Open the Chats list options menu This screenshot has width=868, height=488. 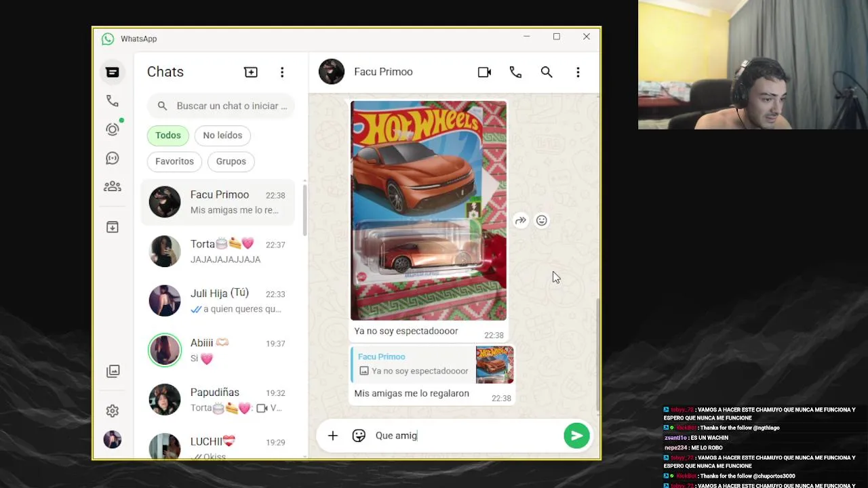[x=282, y=72]
